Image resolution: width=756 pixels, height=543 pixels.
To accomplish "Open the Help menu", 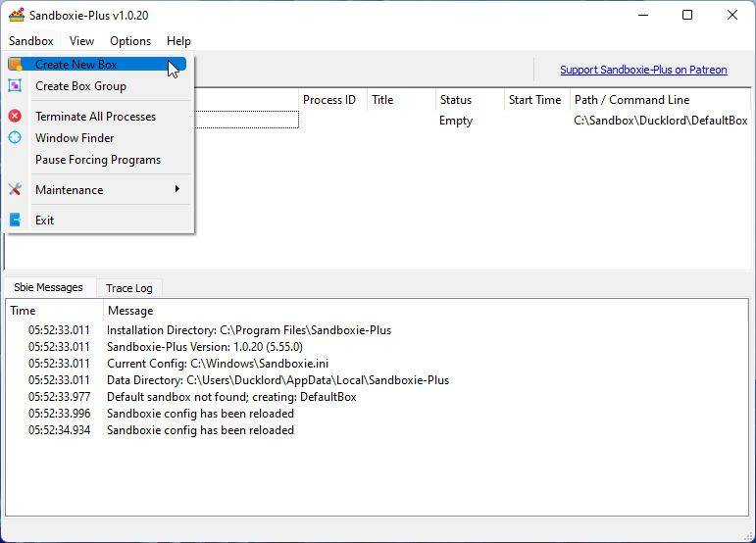I will (x=178, y=41).
